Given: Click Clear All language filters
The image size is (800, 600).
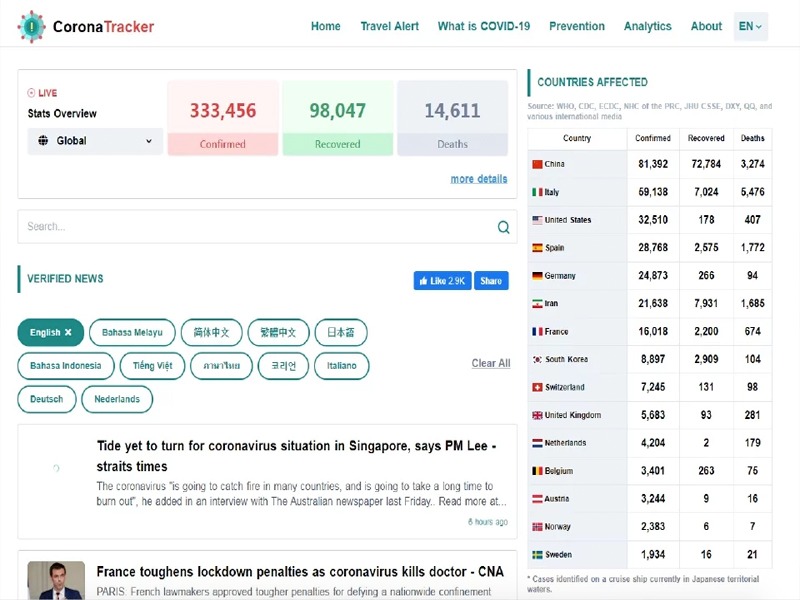Looking at the screenshot, I should point(490,363).
